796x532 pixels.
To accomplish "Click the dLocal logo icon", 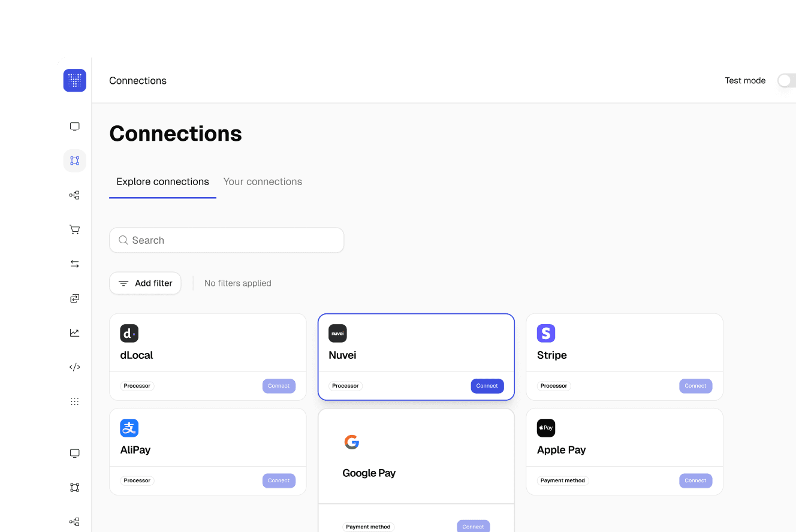I will 129,333.
